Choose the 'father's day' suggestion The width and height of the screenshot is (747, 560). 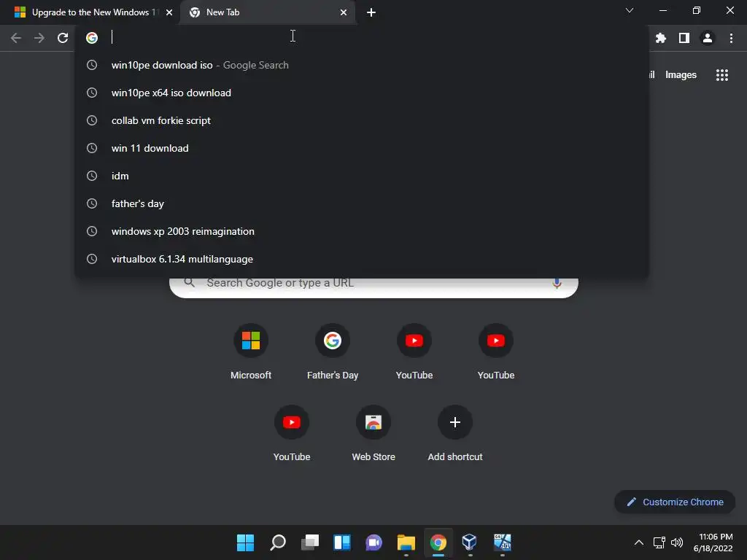click(x=362, y=204)
